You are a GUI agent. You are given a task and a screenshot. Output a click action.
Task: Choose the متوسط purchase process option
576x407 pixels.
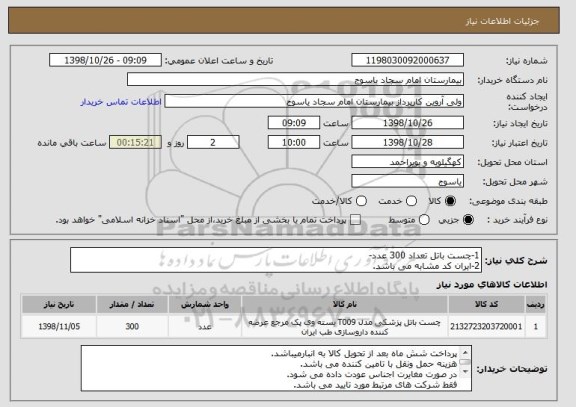[x=424, y=220]
